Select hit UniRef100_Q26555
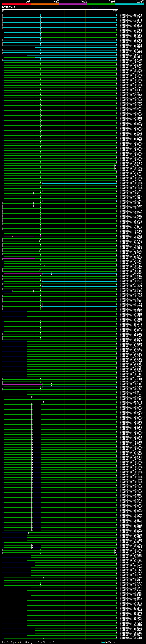Viewport: 146px width, 644px height. click(131, 389)
